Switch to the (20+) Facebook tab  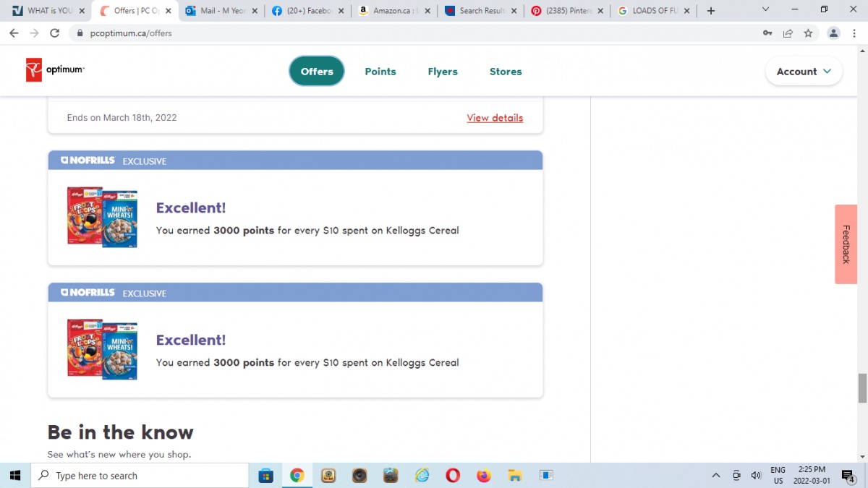(307, 11)
